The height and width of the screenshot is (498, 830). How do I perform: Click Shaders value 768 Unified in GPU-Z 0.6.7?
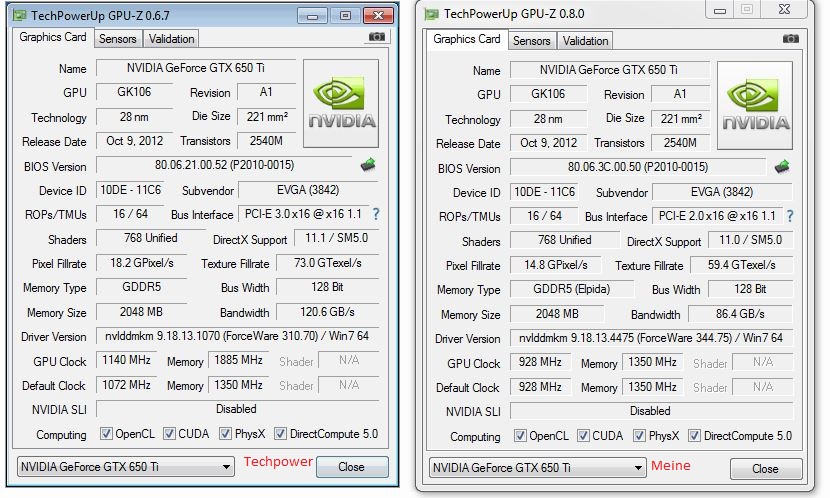point(151,238)
